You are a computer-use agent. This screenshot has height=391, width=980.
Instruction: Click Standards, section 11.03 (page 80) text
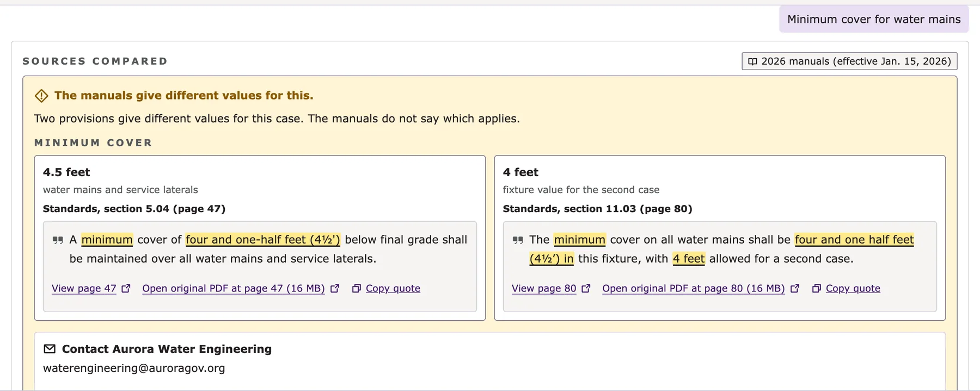598,209
